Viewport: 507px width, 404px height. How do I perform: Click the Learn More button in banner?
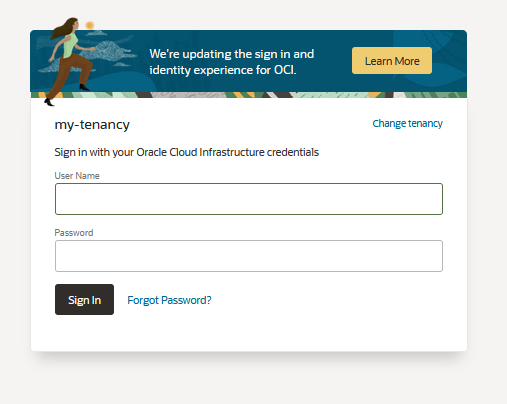[x=392, y=61]
